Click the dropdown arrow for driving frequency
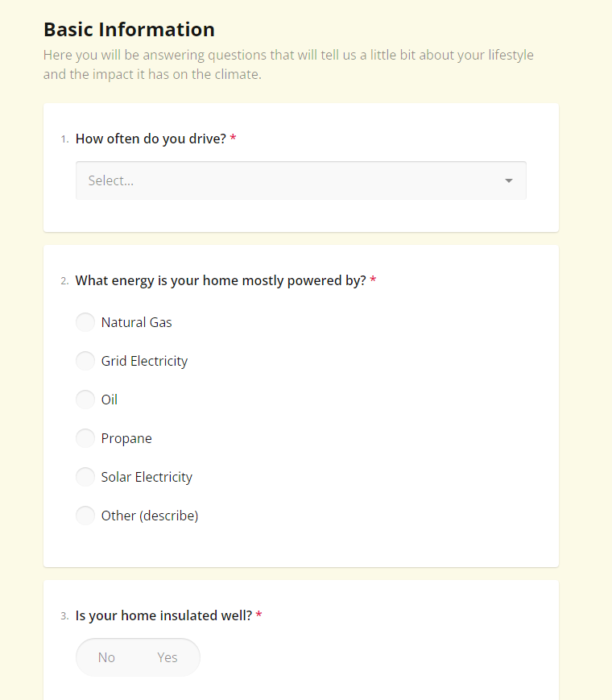 click(508, 180)
